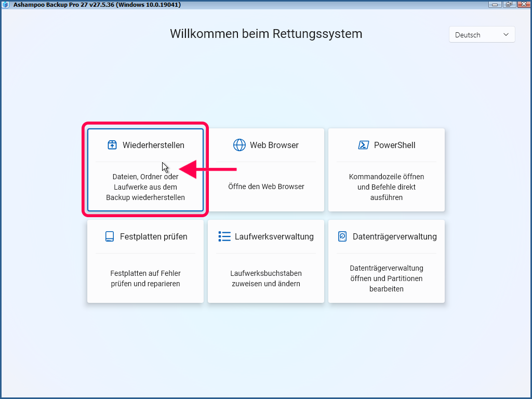Screen dimensions: 532x399
Task: Click 'Dateien, Ordner oder Laufwerke' description
Action: 145,187
